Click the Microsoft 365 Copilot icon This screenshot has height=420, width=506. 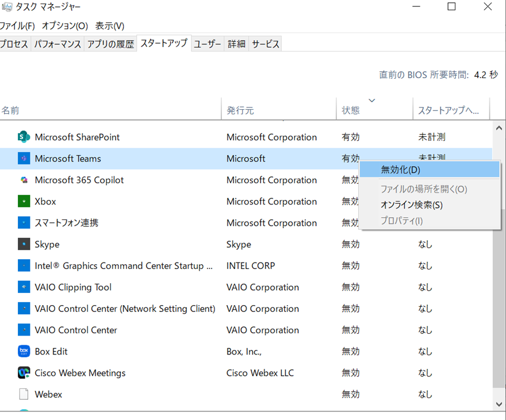(x=24, y=180)
